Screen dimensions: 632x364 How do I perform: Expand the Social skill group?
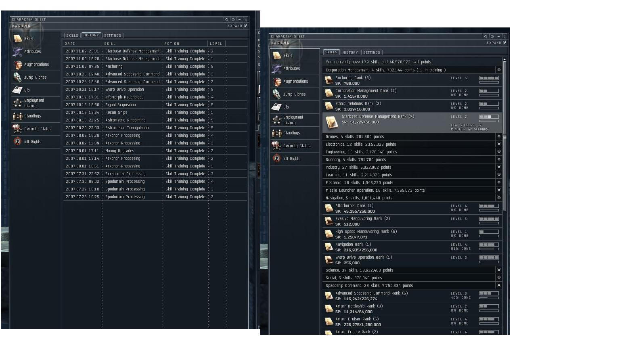coord(499,278)
